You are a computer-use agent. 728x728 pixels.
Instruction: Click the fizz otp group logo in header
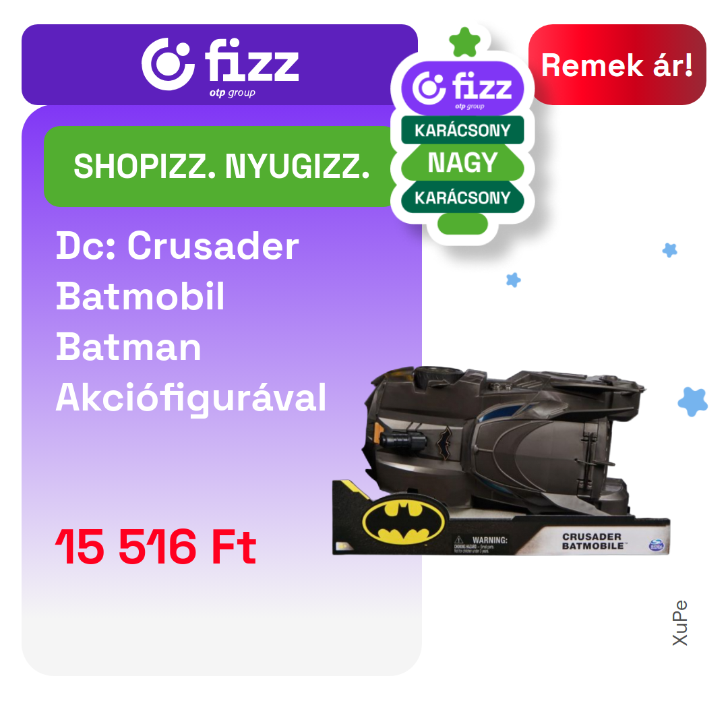point(220,67)
